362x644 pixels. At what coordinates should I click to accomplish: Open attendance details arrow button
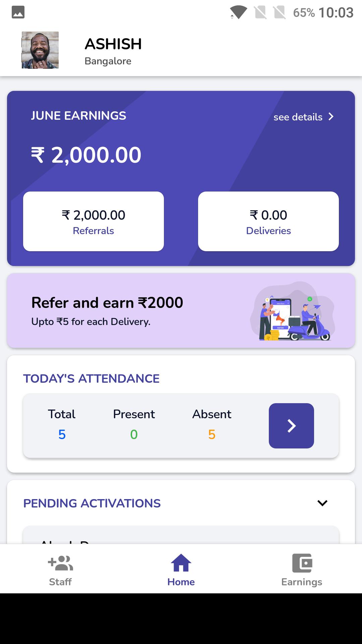click(291, 426)
